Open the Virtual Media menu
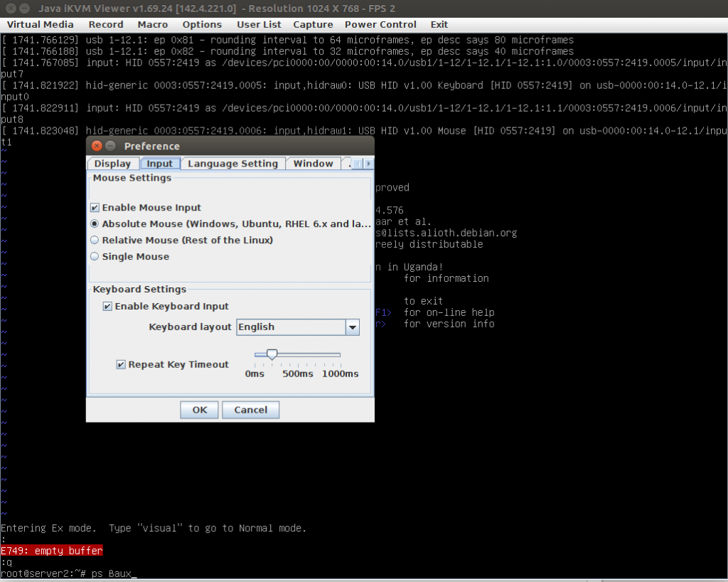The height and width of the screenshot is (582, 728). [40, 24]
